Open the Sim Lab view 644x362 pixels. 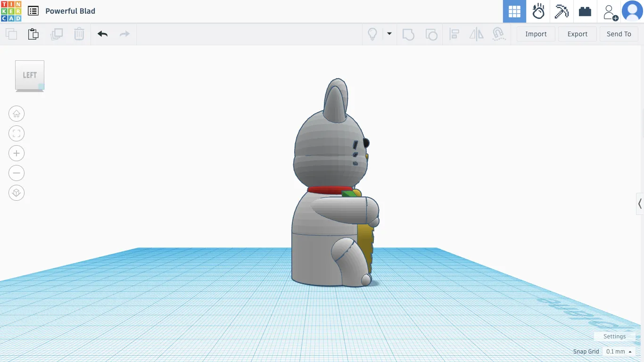[x=538, y=11]
